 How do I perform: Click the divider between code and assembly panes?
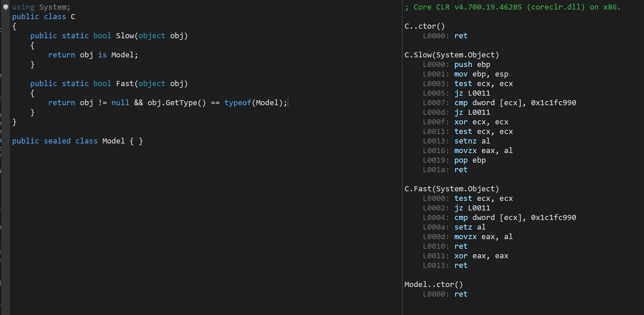click(402, 157)
